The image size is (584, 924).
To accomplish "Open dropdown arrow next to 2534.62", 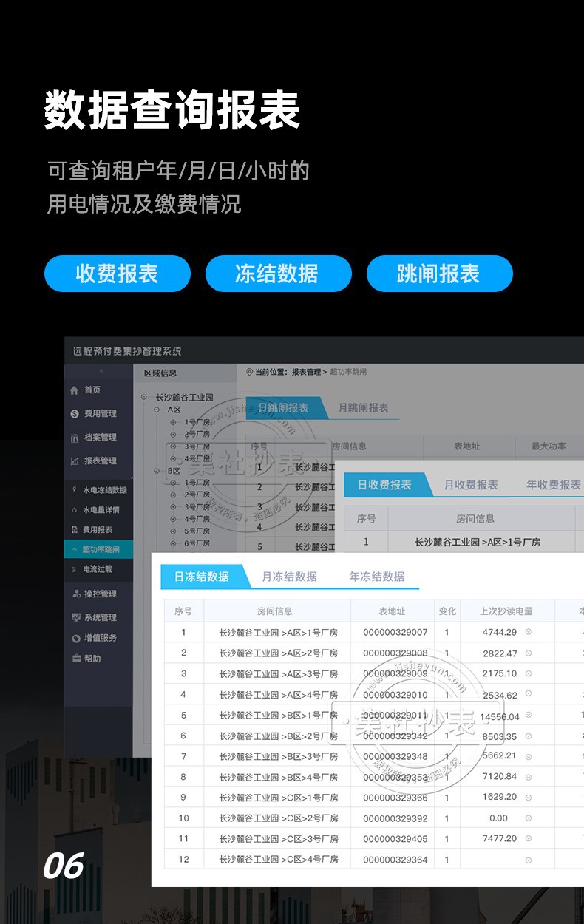I will pos(529,695).
